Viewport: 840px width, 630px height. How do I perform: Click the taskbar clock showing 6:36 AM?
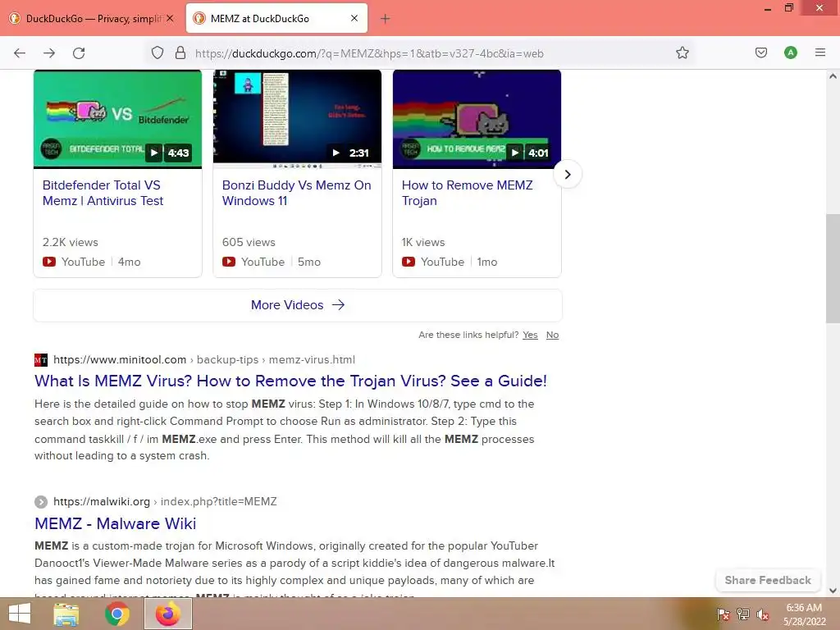804,614
